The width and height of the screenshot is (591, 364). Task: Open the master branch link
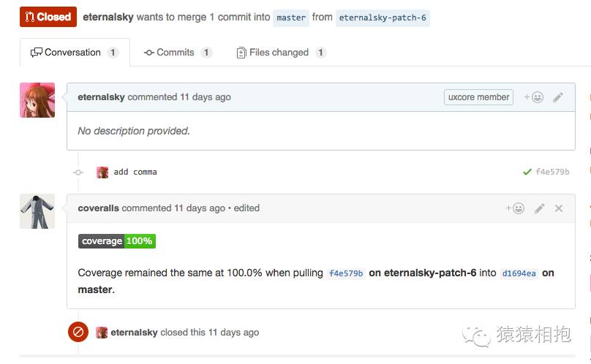click(291, 18)
